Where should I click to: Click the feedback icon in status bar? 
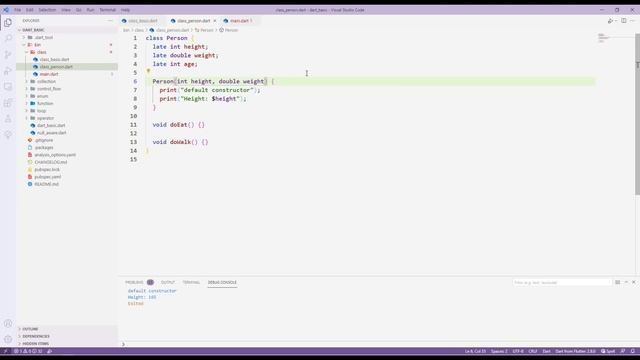[x=623, y=351]
